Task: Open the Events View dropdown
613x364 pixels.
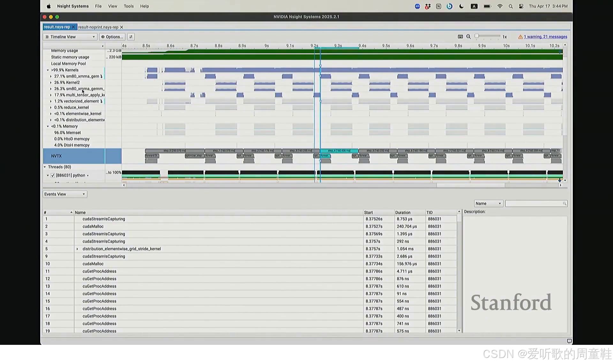Action: 65,194
